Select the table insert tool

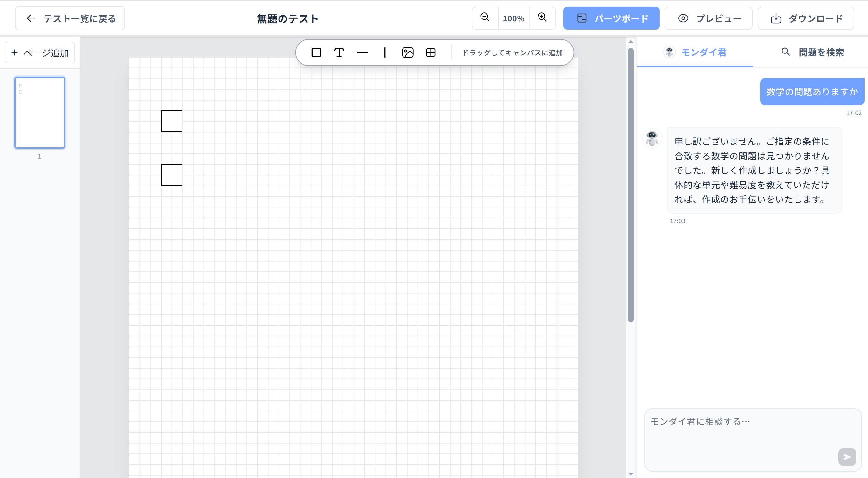[x=431, y=53]
